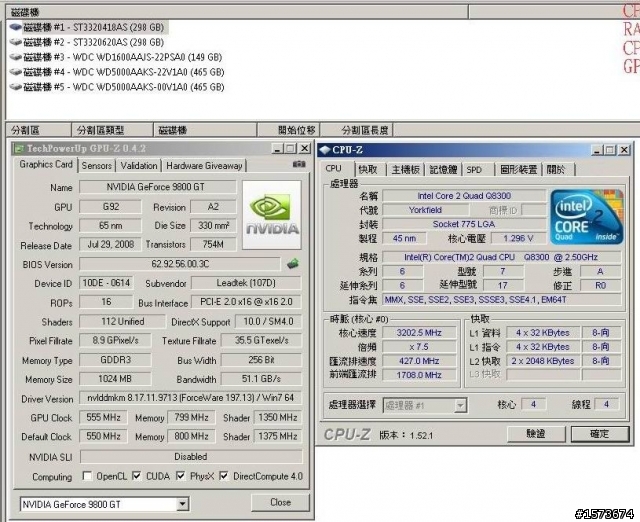
Task: Click disk icon for drive #5 WD5000AAKS-00V1A0
Action: (16, 87)
